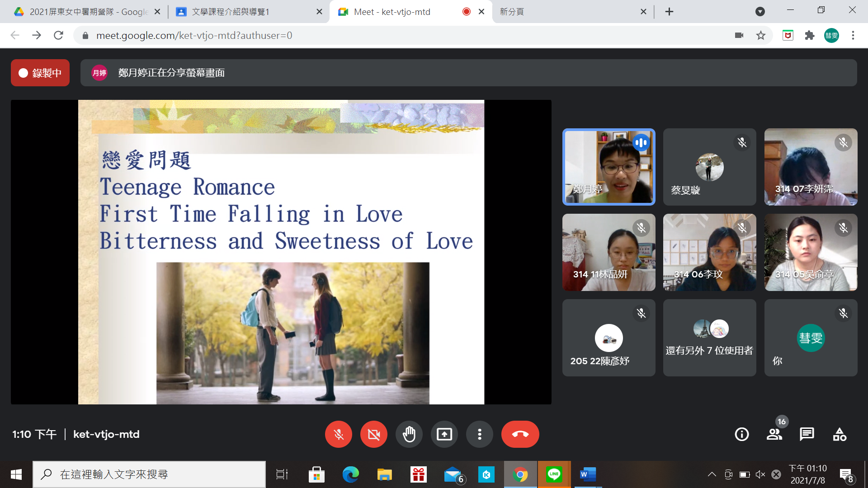868x488 pixels.
Task: Open Microsoft Word from the taskbar
Action: coord(588,474)
